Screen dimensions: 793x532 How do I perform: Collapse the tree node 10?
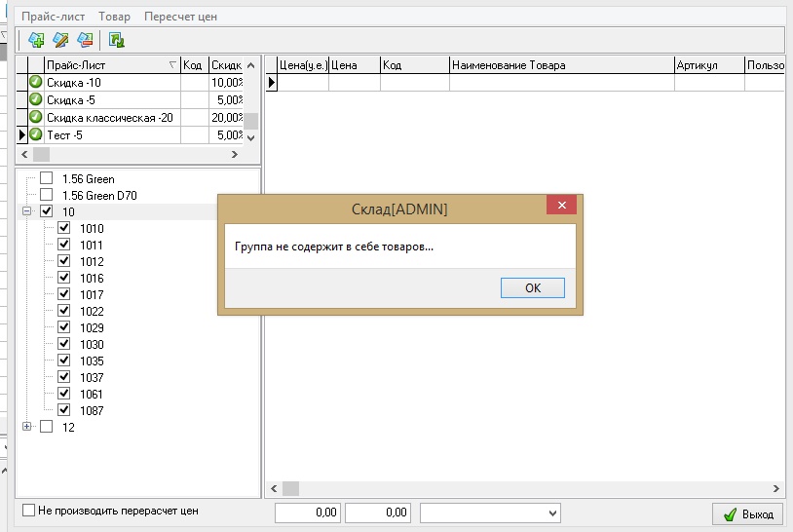click(27, 211)
